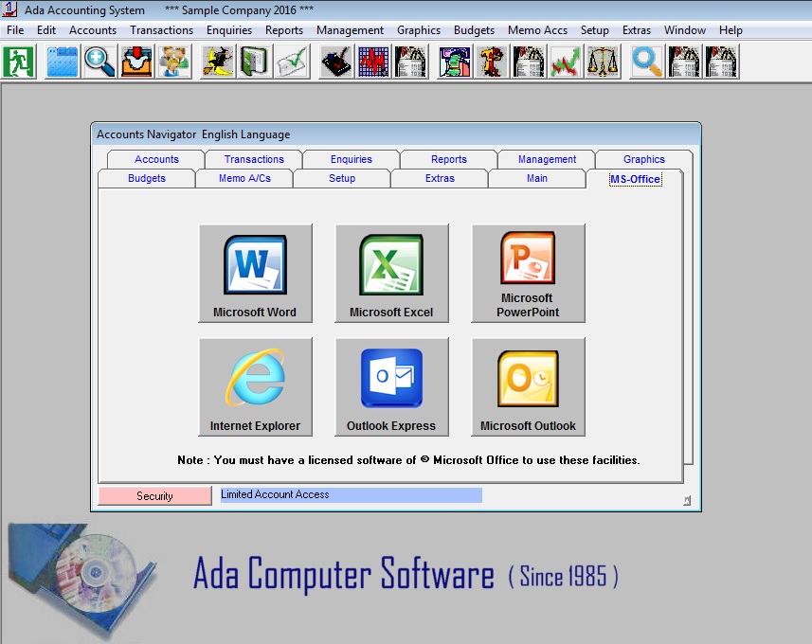Switch to the Reports navigator tab
Viewport: 812px width, 644px height.
pyautogui.click(x=449, y=159)
